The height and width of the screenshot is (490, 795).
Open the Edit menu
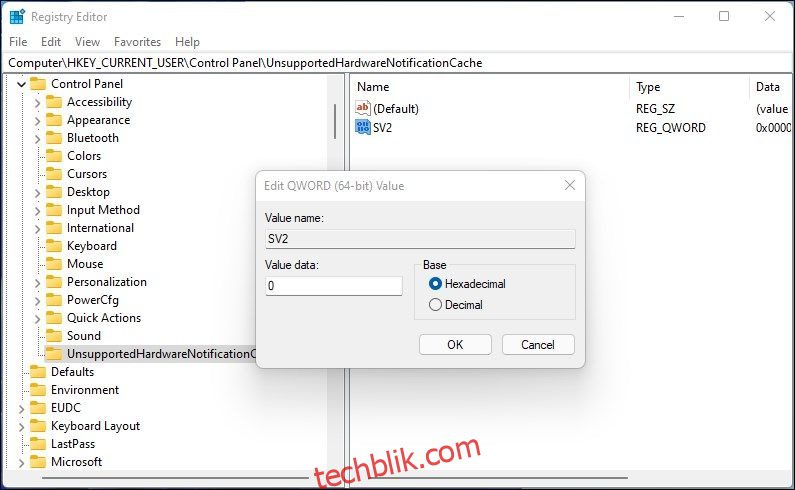tap(51, 42)
